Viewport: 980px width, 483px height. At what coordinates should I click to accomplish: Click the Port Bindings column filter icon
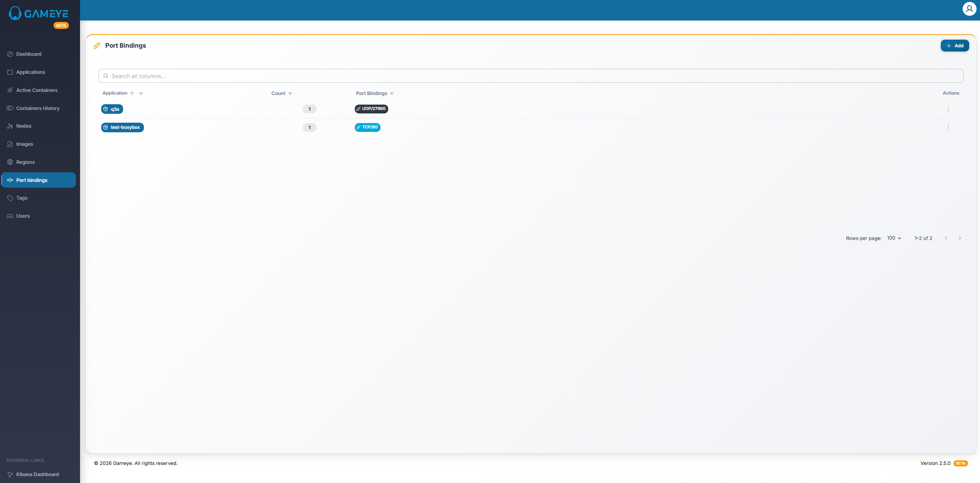pos(392,93)
